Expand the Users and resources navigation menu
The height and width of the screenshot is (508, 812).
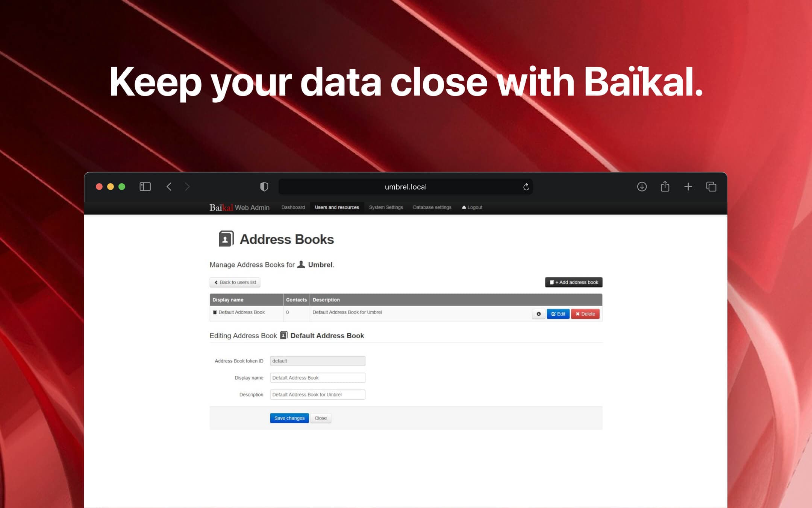337,207
